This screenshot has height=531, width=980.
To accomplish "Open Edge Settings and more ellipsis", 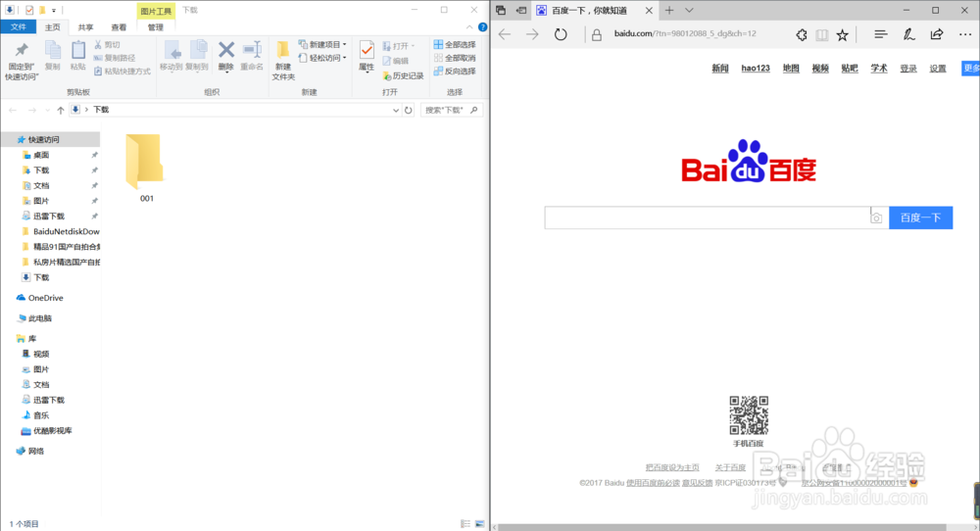I will coord(965,34).
